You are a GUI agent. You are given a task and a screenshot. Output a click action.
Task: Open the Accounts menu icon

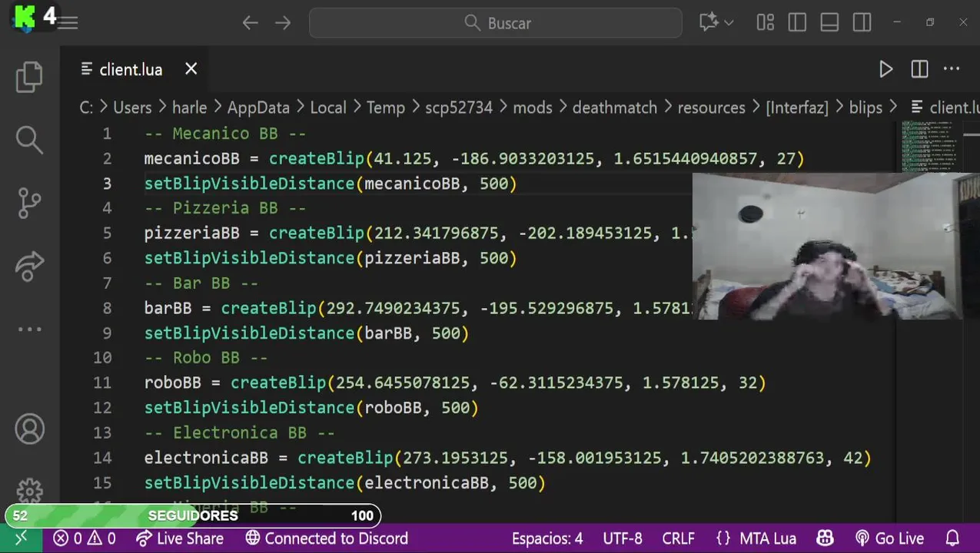pos(29,429)
